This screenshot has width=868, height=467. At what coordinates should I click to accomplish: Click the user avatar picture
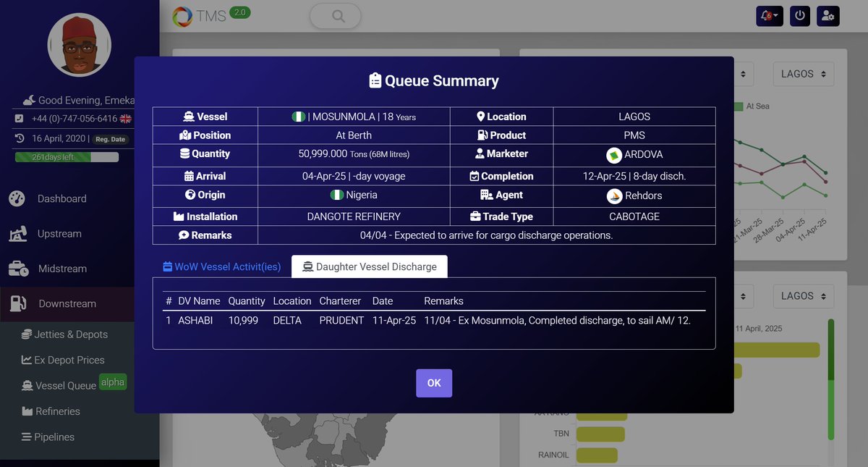[x=80, y=45]
